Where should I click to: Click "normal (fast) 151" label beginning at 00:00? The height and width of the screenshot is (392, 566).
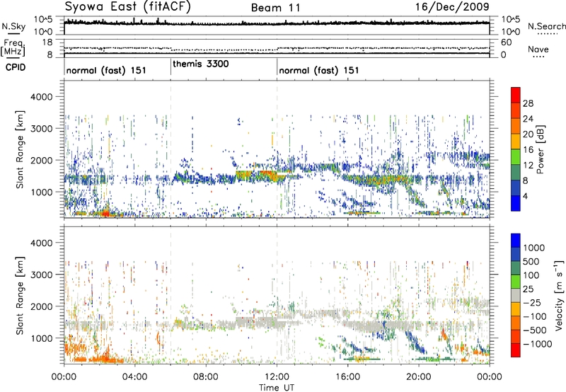tap(106, 70)
